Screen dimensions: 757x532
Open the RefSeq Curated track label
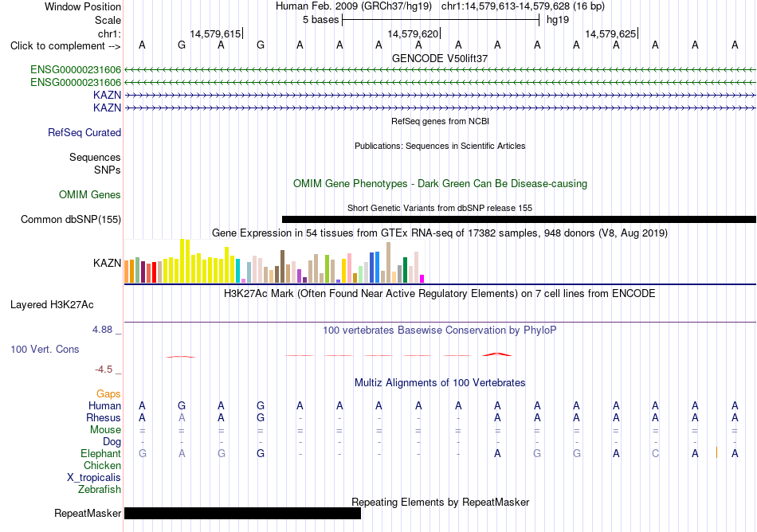[x=84, y=133]
